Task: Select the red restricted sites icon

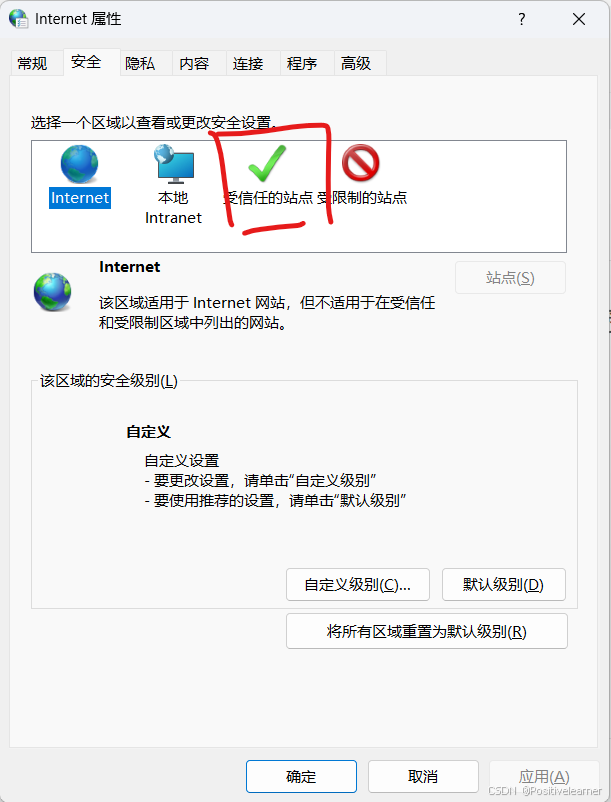Action: [360, 163]
